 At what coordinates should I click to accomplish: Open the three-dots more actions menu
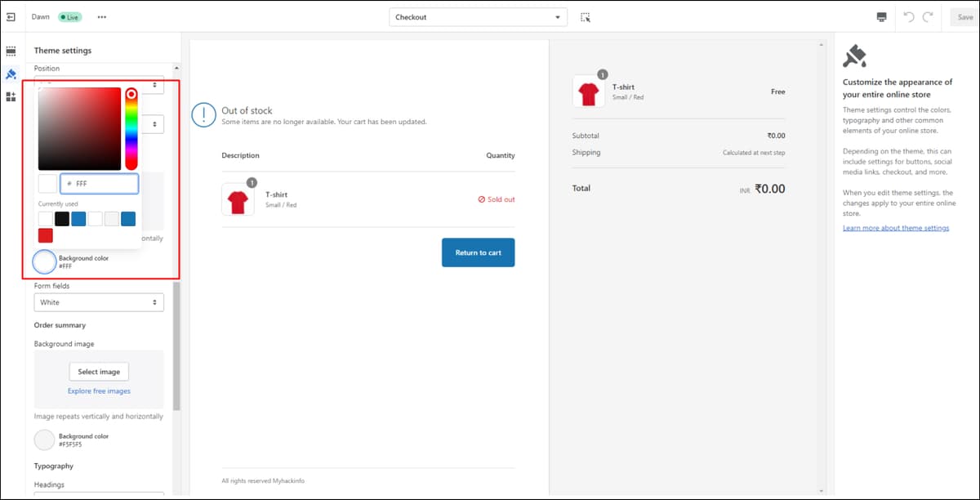coord(101,16)
